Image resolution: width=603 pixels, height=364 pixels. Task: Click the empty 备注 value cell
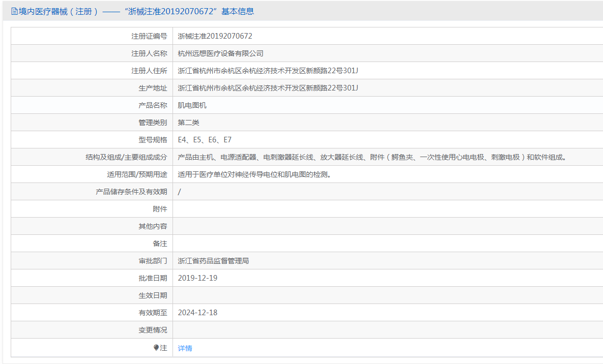point(387,244)
